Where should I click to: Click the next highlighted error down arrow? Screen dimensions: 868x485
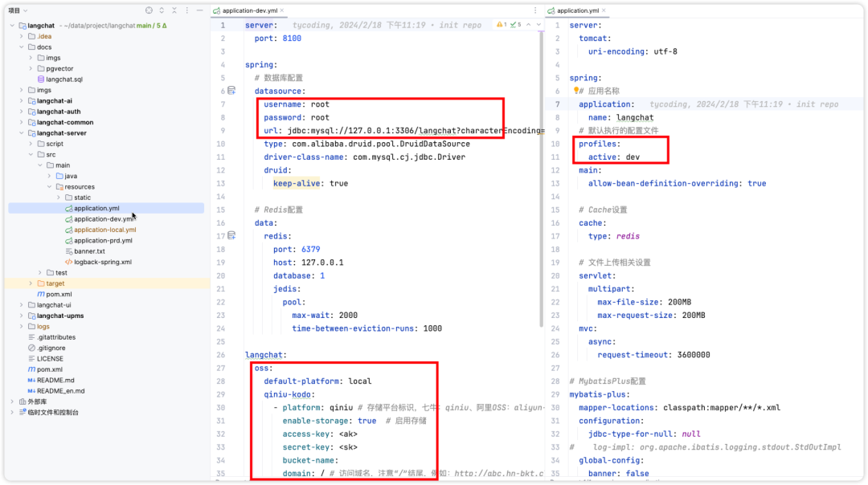538,25
